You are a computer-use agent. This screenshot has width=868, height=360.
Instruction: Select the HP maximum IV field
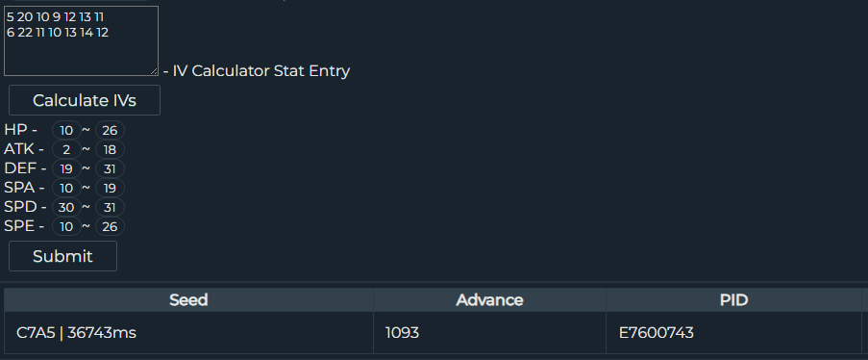110,130
